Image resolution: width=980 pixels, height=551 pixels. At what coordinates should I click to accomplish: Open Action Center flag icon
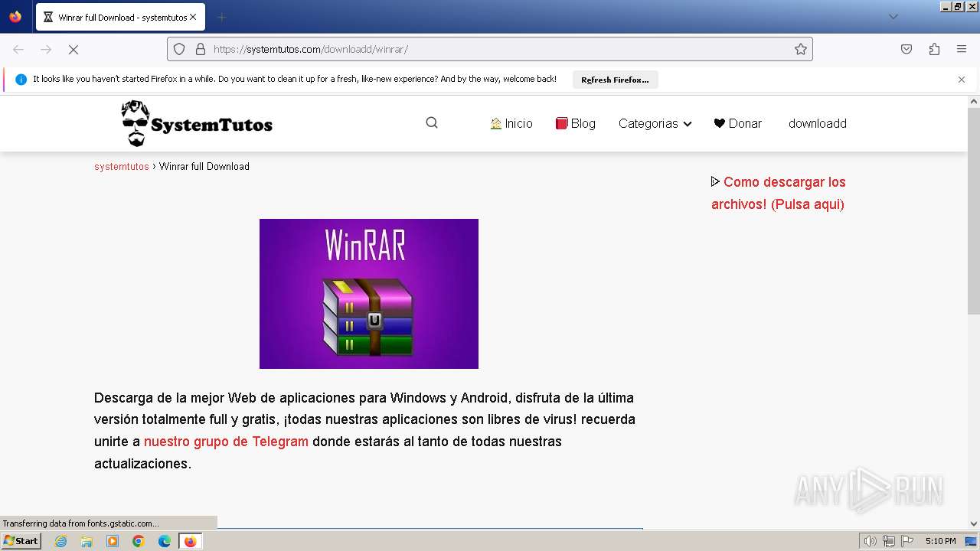[906, 541]
